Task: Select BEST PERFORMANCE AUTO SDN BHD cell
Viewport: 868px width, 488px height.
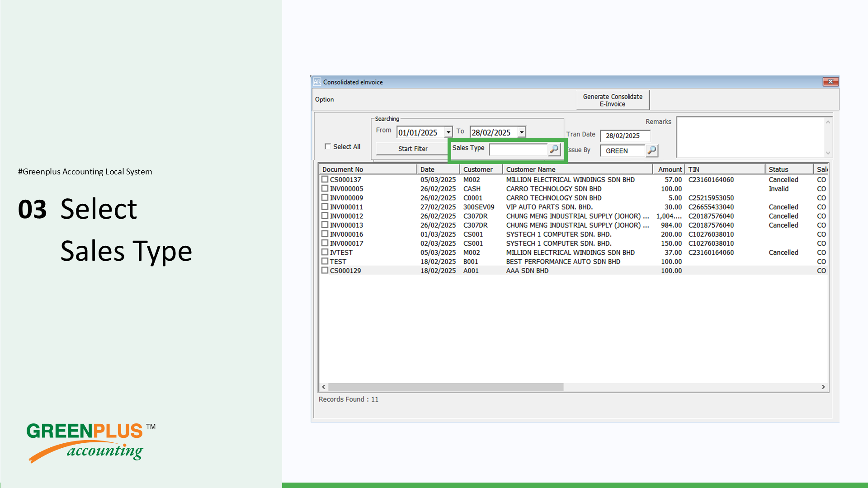Action: [563, 262]
